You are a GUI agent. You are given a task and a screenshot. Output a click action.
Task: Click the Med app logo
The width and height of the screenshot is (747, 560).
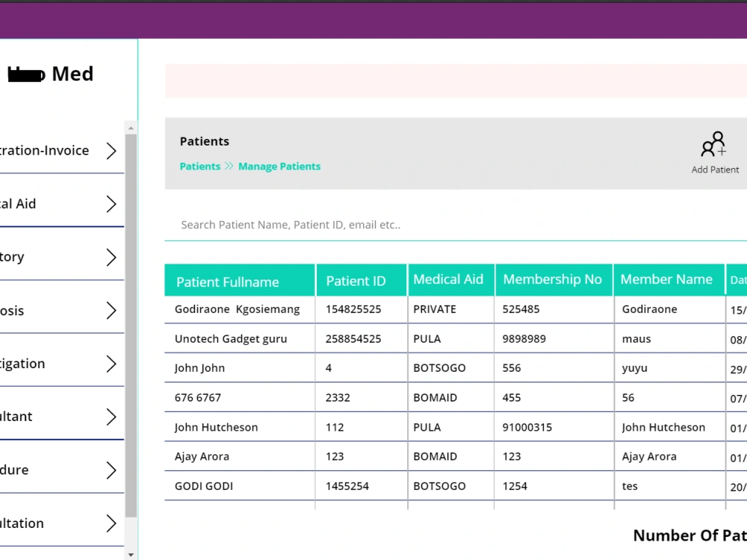tap(50, 74)
